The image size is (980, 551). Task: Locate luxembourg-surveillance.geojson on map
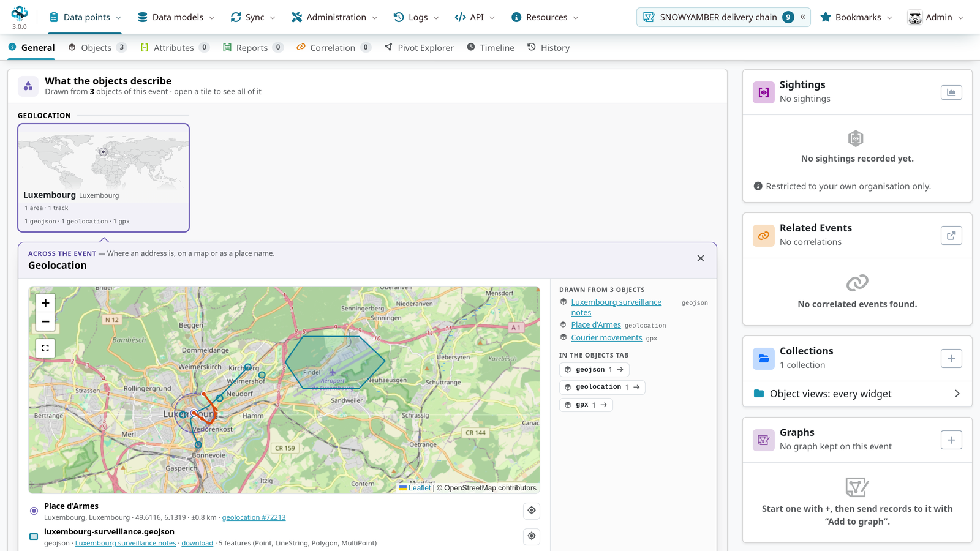(x=532, y=536)
